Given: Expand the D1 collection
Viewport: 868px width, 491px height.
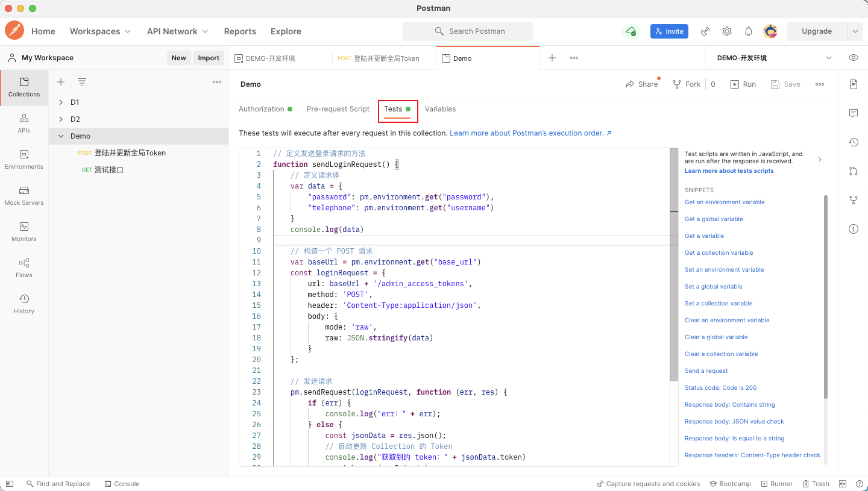Looking at the screenshot, I should [x=61, y=102].
